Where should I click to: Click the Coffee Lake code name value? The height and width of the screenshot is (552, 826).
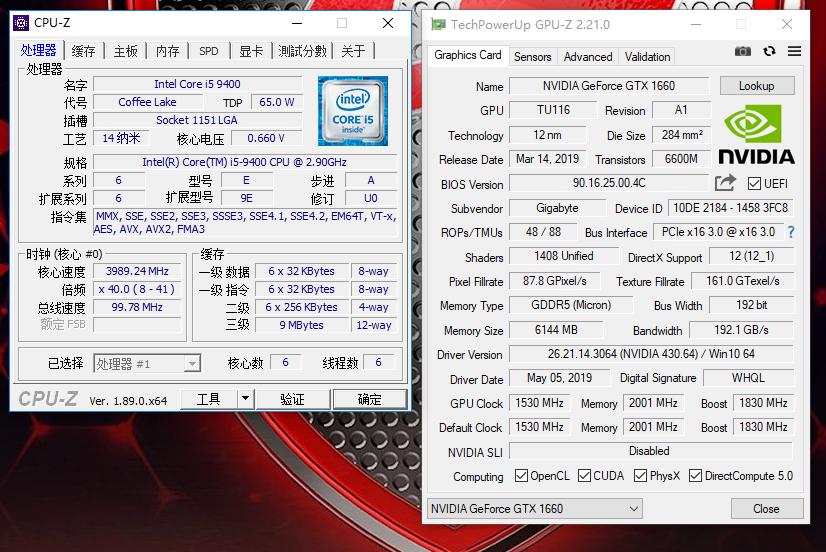point(147,102)
